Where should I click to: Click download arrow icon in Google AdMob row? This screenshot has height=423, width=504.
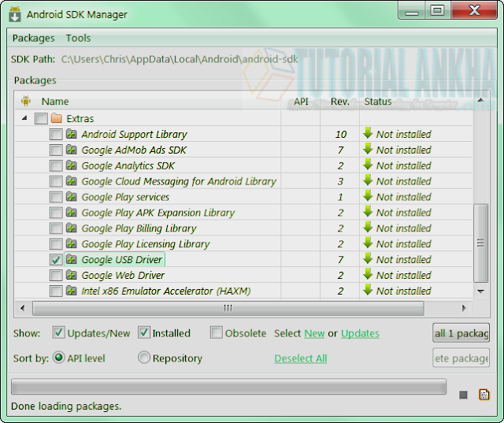(x=368, y=149)
